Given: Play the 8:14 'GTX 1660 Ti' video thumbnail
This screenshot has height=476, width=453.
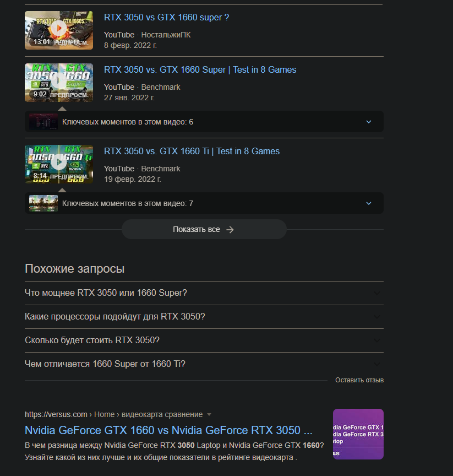Looking at the screenshot, I should coord(59,164).
